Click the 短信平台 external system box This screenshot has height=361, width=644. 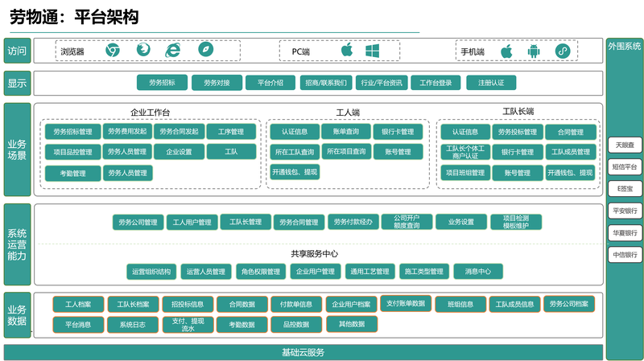[x=625, y=167]
